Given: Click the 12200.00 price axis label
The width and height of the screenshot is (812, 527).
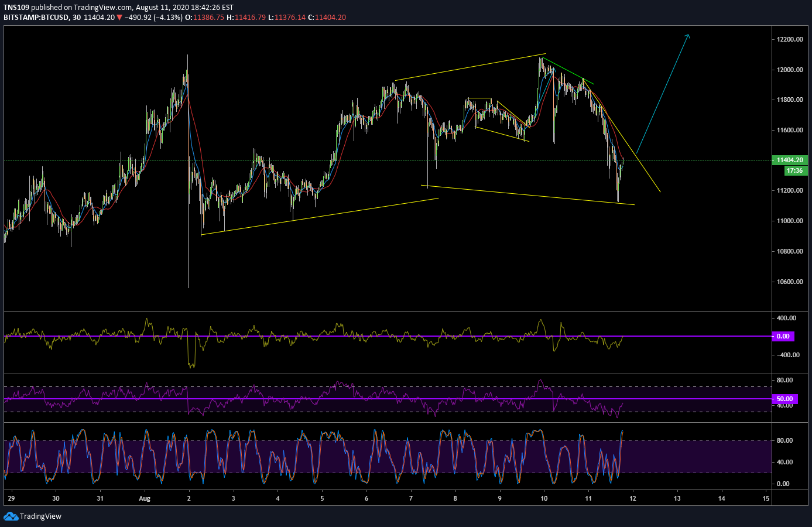Looking at the screenshot, I should [790, 39].
